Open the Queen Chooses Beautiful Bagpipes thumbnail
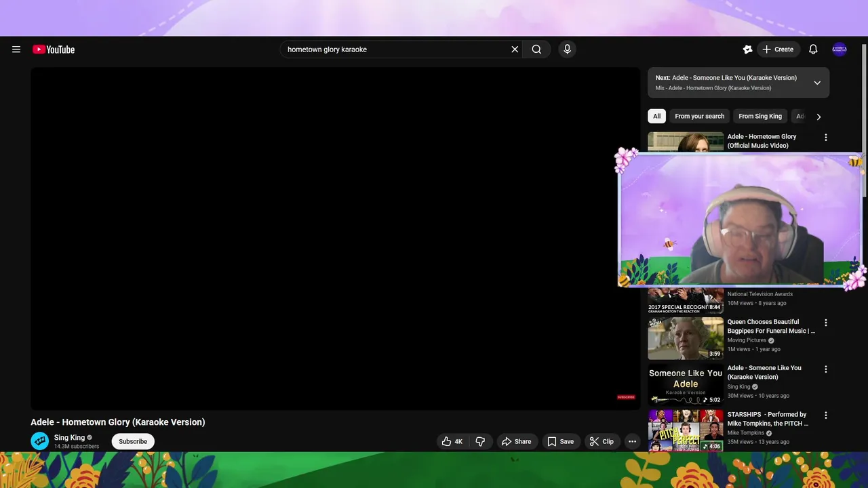The width and height of the screenshot is (868, 488). coord(686,338)
